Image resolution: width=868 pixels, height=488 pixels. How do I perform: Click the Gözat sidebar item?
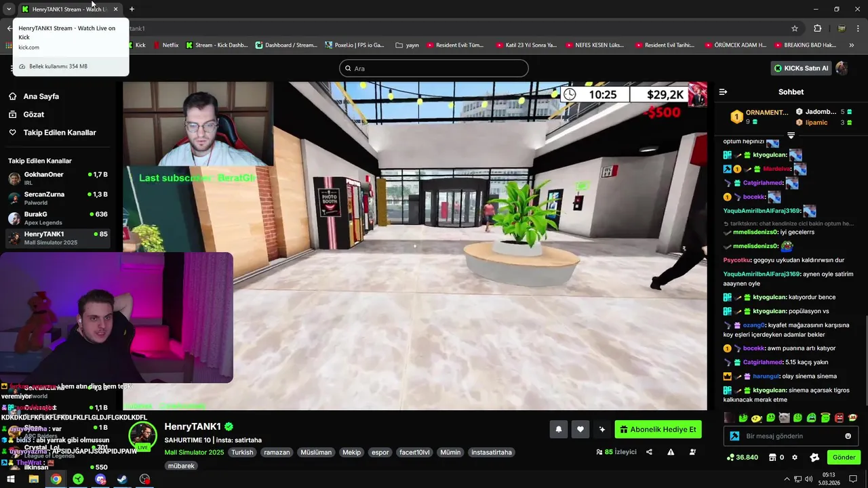point(58,115)
